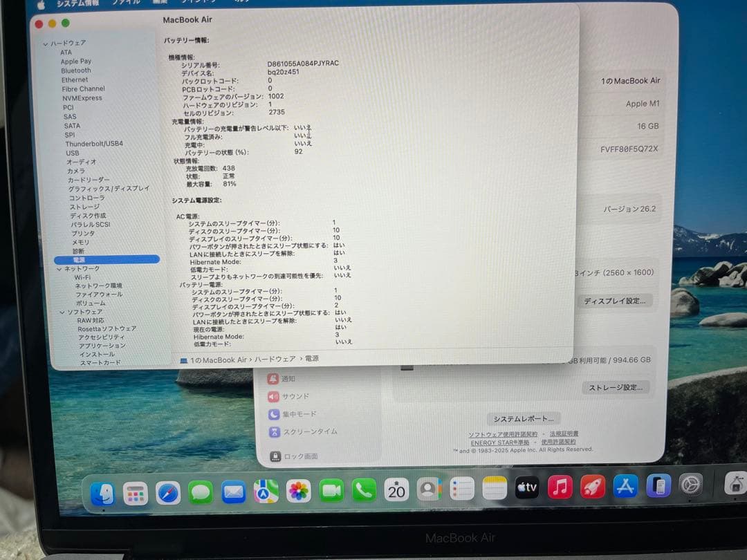Select Apple Pay in the sidebar

pos(76,62)
